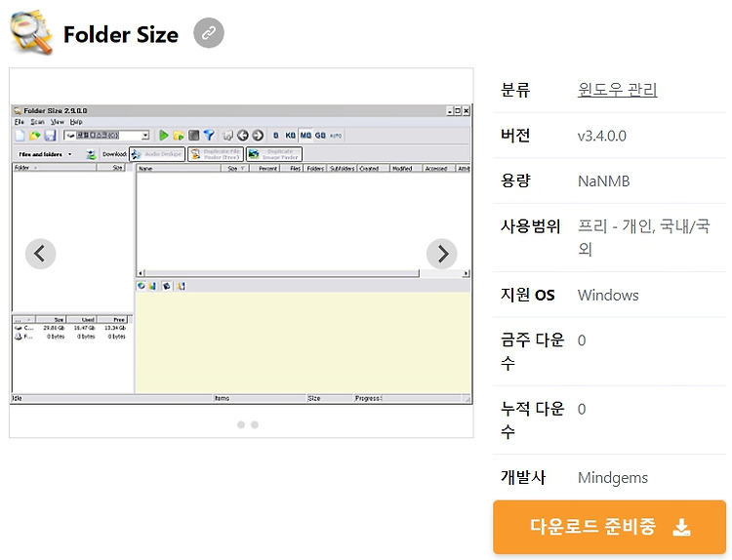Image resolution: width=732 pixels, height=560 pixels.
Task: Click the print icon left of Back arrow
Action: coord(227,136)
